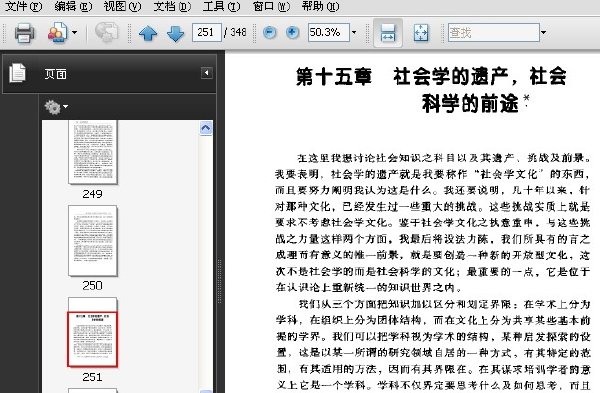Open the 工具 (Tools) menu
Image resolution: width=600 pixels, height=393 pixels.
[x=221, y=6]
